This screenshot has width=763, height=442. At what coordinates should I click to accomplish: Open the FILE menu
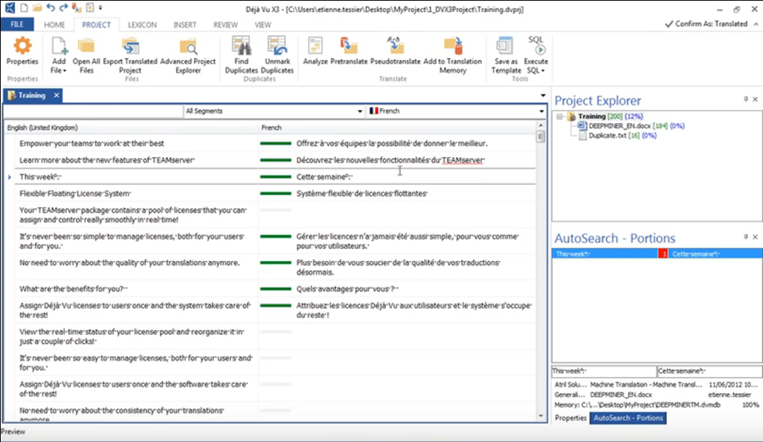17,24
